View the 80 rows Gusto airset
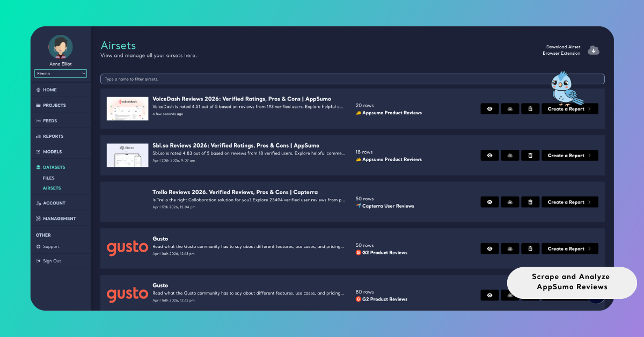Image resolution: width=644 pixels, height=337 pixels. (489, 295)
